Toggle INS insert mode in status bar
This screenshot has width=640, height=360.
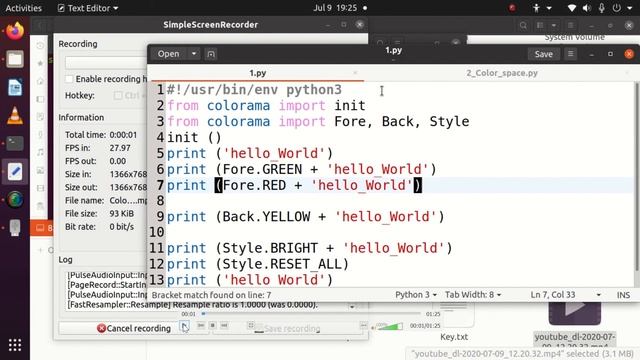click(623, 295)
